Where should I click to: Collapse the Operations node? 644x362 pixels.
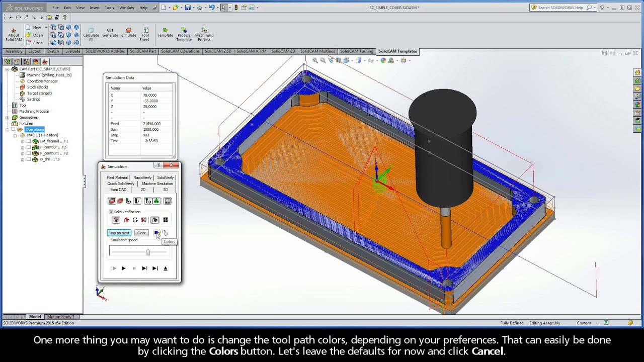7,129
